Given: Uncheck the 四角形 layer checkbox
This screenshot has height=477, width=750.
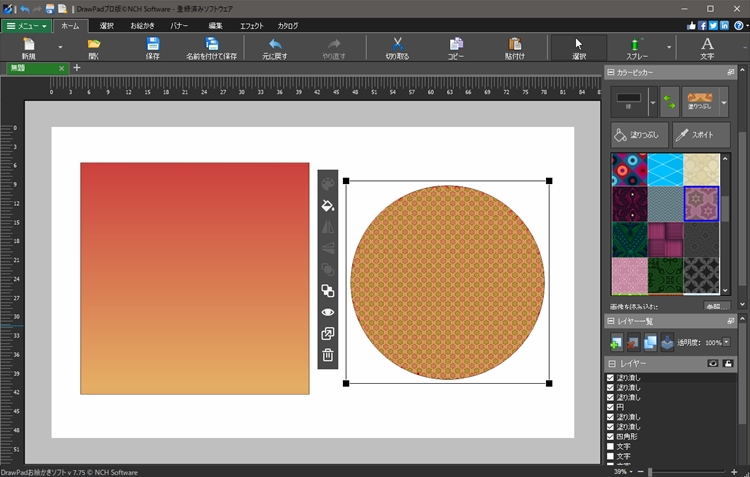Looking at the screenshot, I should point(610,437).
